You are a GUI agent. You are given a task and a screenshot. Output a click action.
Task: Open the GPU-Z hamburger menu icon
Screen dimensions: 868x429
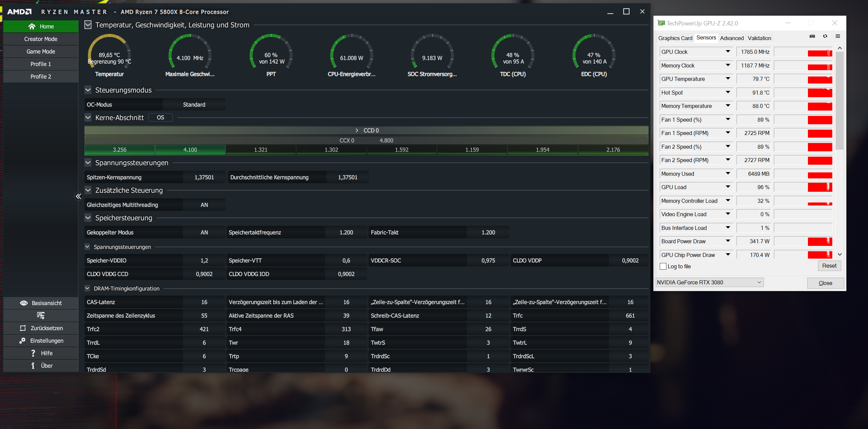tap(838, 36)
